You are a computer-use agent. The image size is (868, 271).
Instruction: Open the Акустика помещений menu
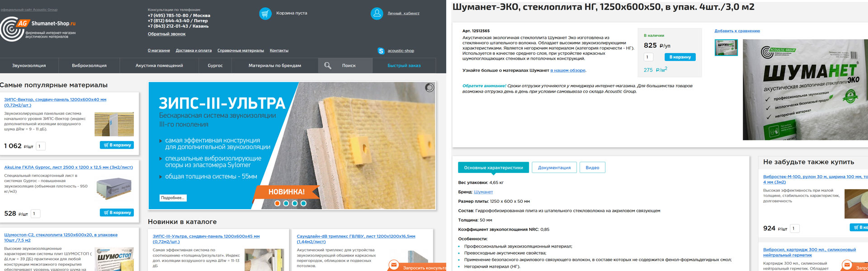(x=159, y=65)
